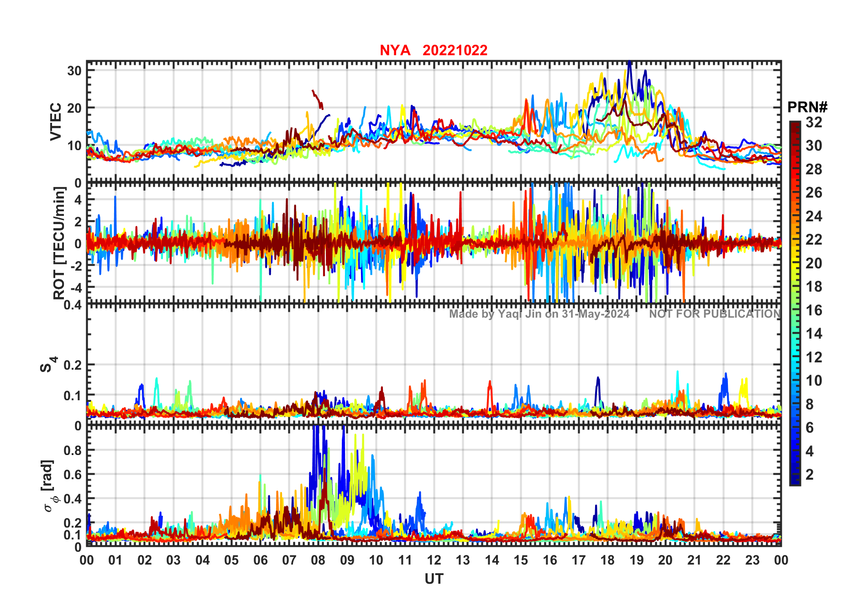This screenshot has height=607, width=868.
Task: Select colorbar tick label '24'
Action: pos(814,216)
